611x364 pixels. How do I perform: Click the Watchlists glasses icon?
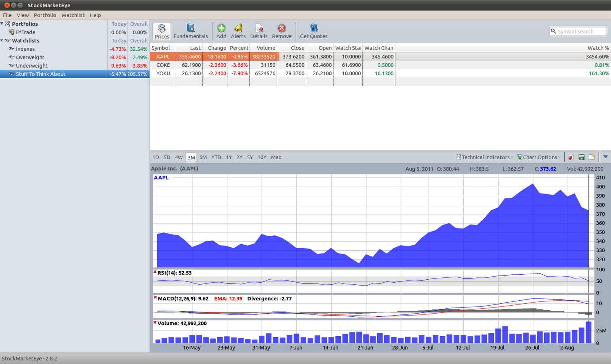click(x=8, y=40)
